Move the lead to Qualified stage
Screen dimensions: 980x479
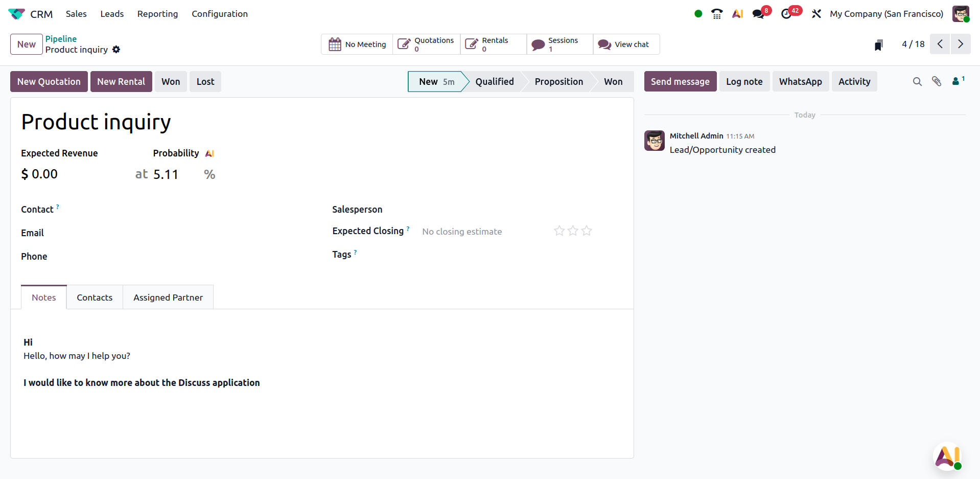pyautogui.click(x=494, y=82)
